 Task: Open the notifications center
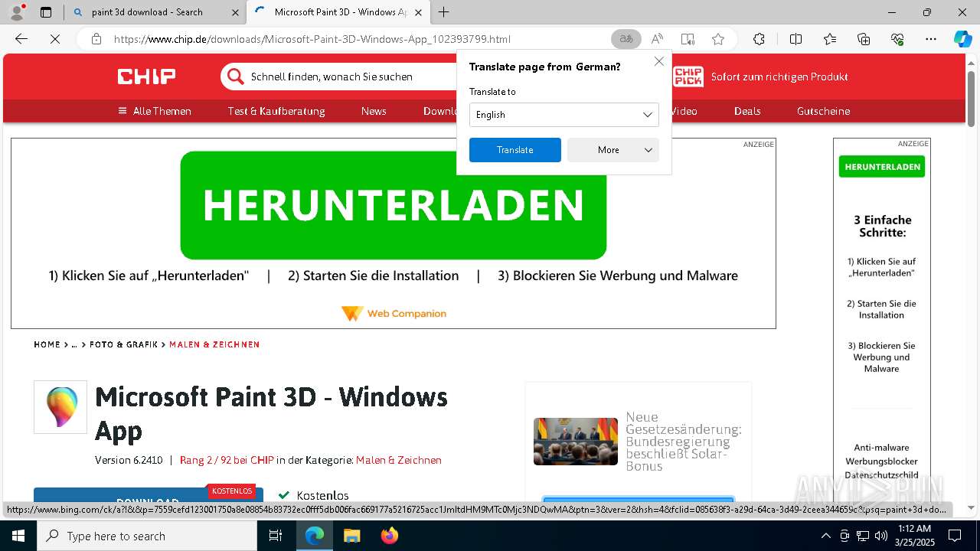pyautogui.click(x=955, y=536)
